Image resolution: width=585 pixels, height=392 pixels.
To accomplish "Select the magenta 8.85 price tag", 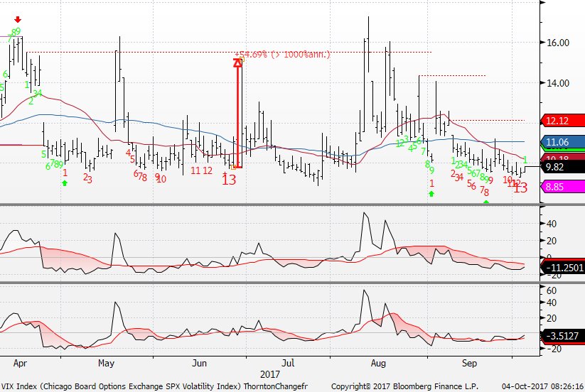I will pos(563,187).
